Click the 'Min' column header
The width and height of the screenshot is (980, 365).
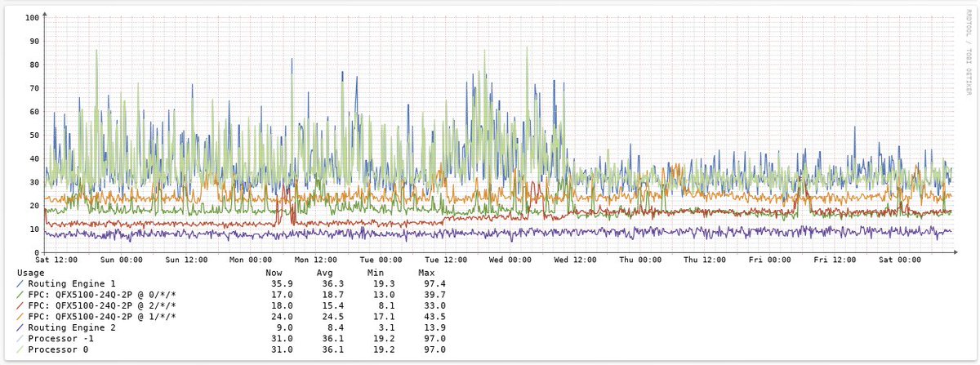tap(374, 273)
